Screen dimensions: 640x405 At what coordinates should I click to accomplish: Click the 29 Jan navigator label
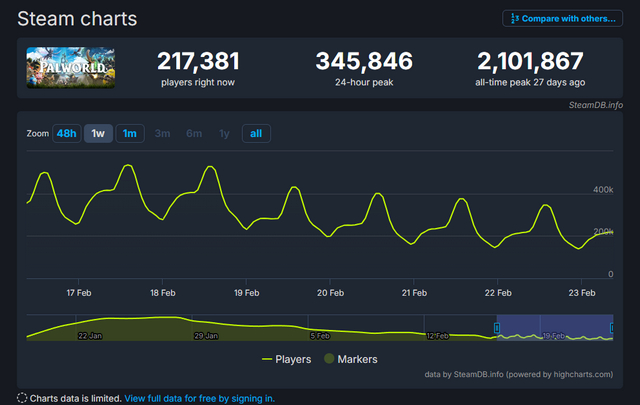click(x=206, y=336)
